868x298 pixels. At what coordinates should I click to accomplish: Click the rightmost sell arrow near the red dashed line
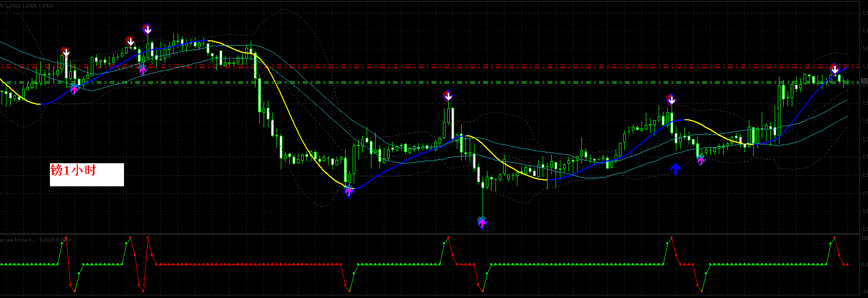tap(834, 69)
